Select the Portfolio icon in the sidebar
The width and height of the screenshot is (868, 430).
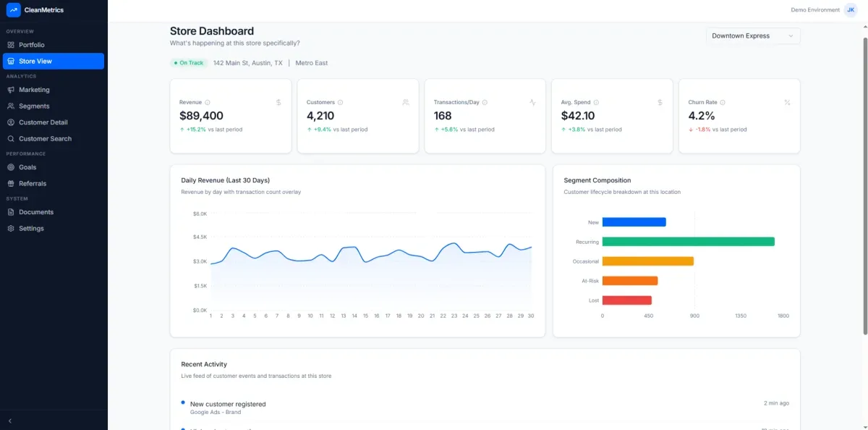tap(13, 44)
